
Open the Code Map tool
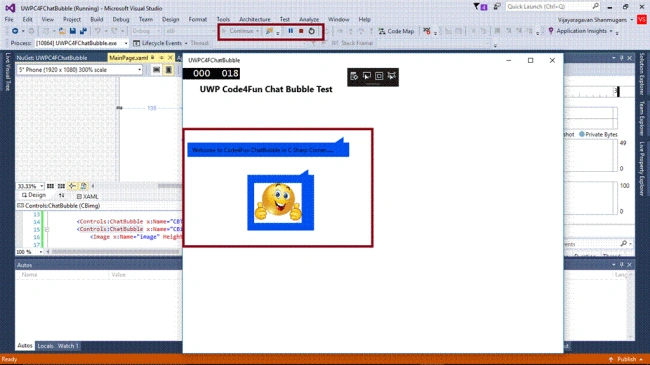coord(396,31)
